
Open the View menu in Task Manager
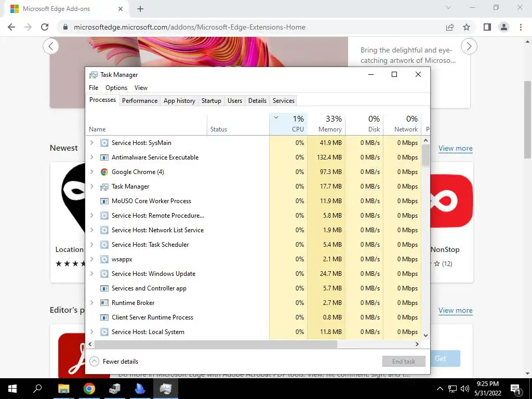[141, 88]
